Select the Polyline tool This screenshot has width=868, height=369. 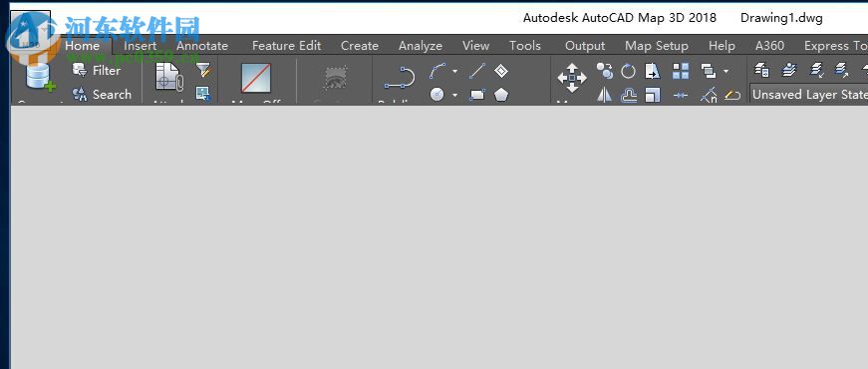(400, 78)
